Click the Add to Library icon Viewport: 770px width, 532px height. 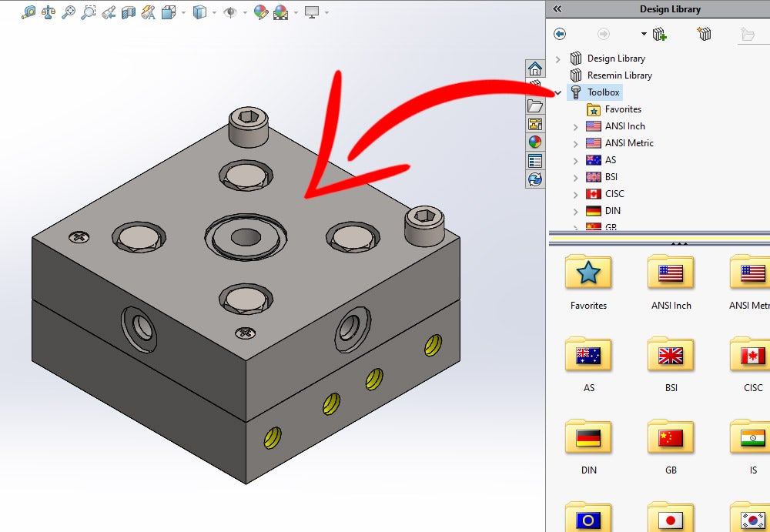click(661, 34)
